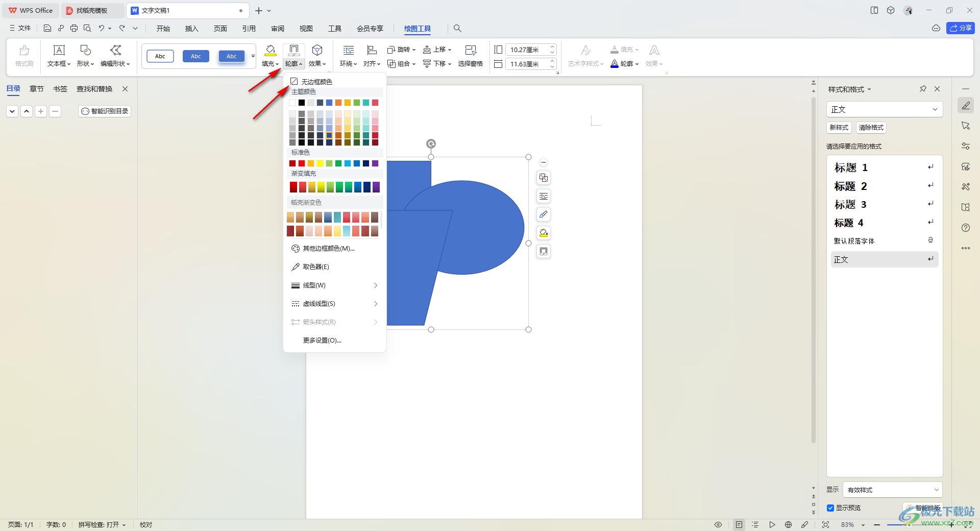Viewport: 980px width, 531px height.
Task: Click the floating text wrap icon beside shape
Action: 544,196
